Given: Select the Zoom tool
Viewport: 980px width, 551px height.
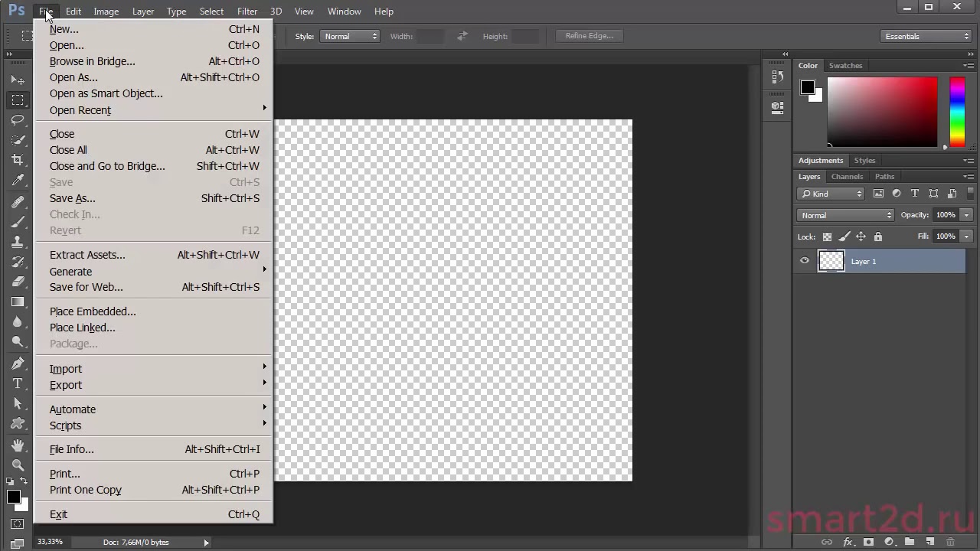Looking at the screenshot, I should pyautogui.click(x=18, y=465).
